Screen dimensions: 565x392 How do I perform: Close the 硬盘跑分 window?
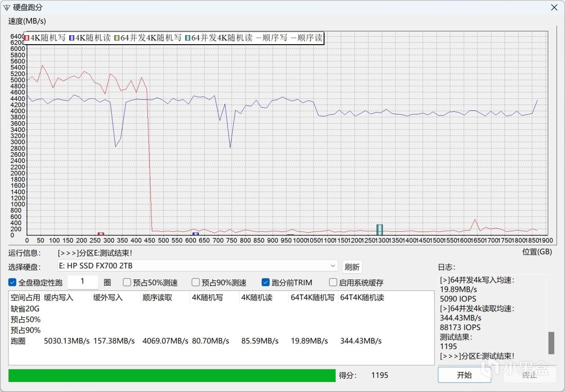554,8
